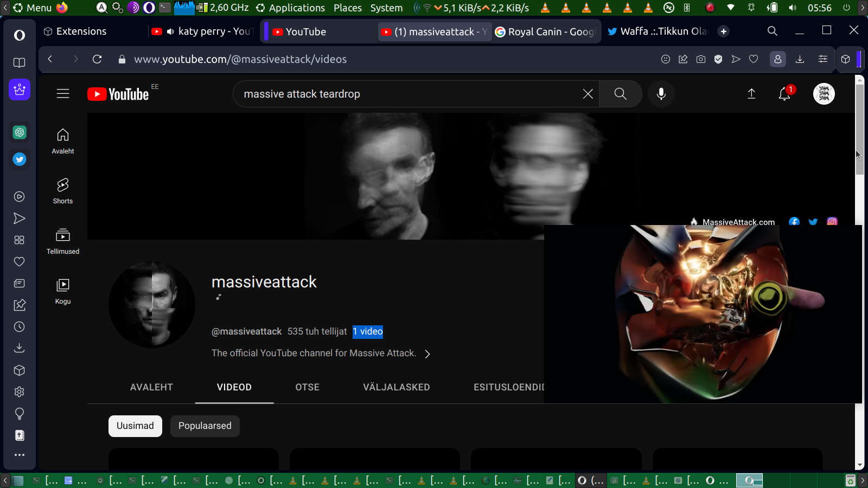Open Extensions cube in Opera sidebar
868x488 pixels.
click(x=20, y=370)
